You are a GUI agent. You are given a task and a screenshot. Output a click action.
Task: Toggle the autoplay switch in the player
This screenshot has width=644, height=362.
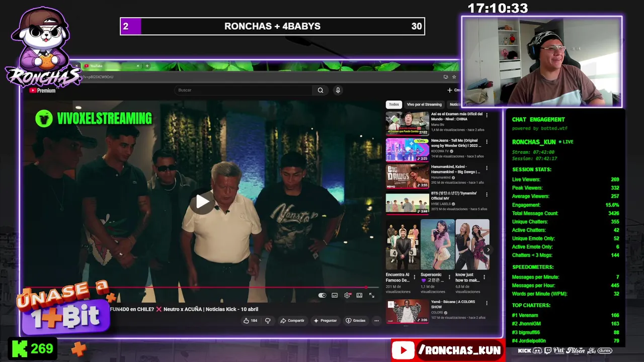323,295
